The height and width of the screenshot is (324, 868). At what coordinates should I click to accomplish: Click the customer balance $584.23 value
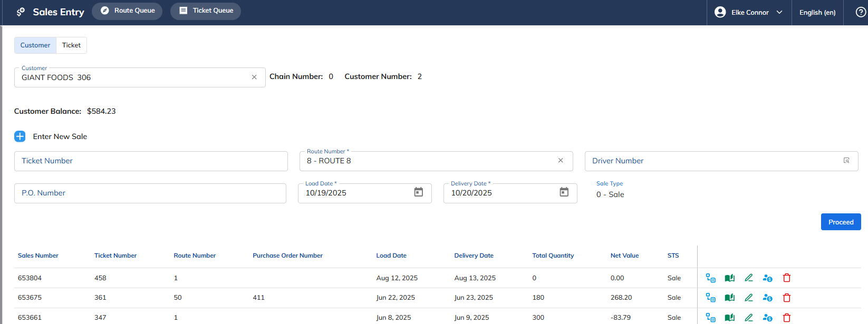click(x=101, y=111)
